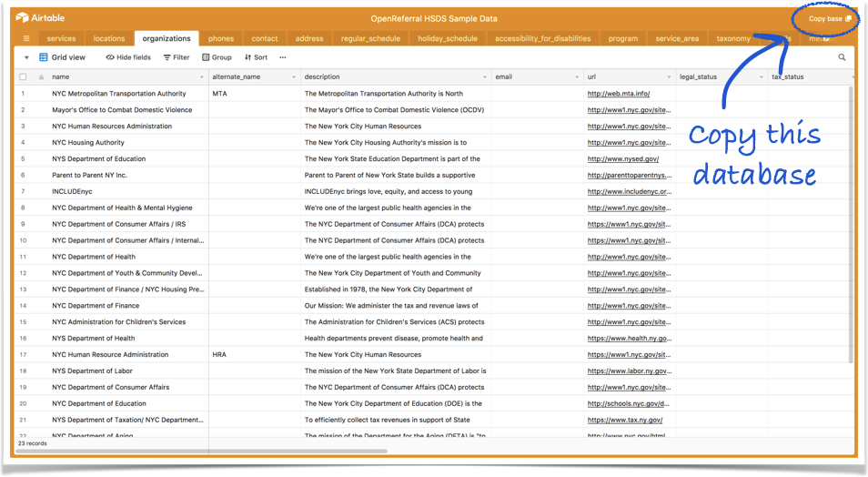Screen dimensions: 868x477
Task: Switch to the regular_schedule tab
Action: (x=370, y=39)
